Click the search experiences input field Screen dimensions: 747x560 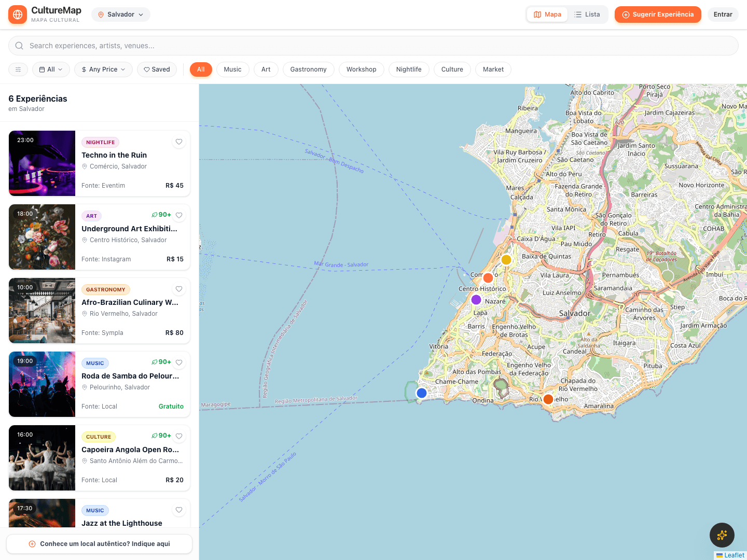tap(374, 46)
